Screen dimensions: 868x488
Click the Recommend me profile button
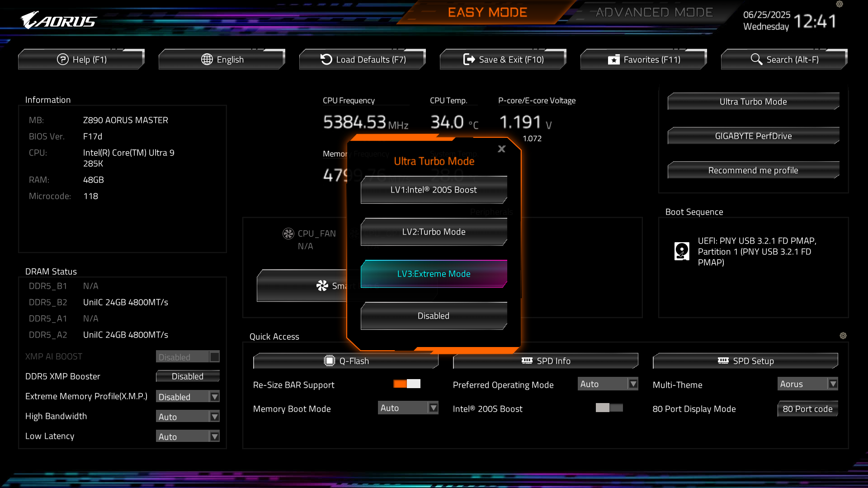pos(753,170)
